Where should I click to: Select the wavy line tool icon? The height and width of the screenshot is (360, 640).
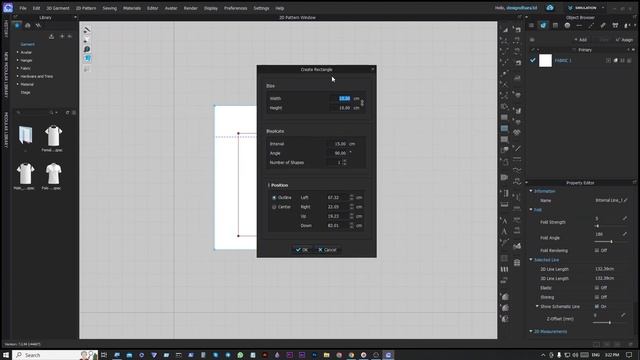click(x=517, y=170)
